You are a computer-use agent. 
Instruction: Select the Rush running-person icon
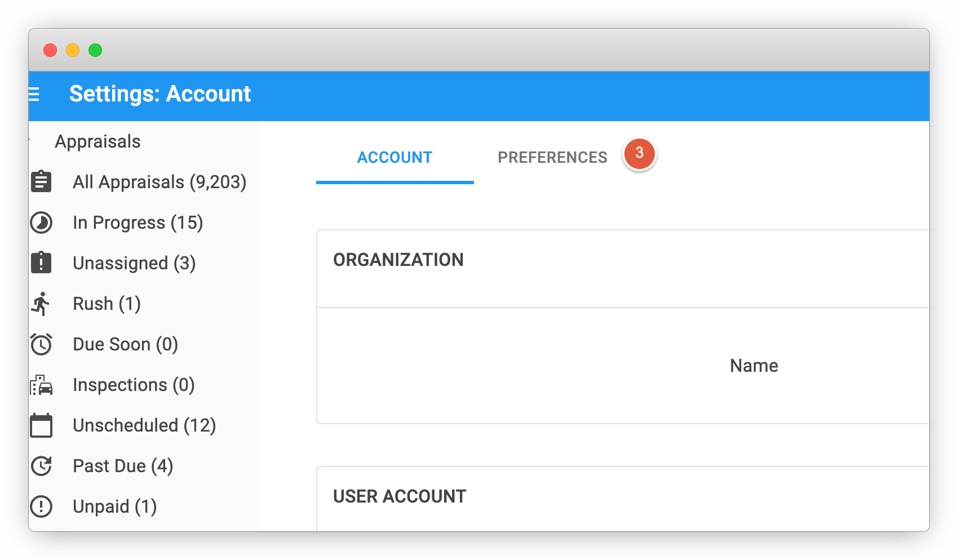click(x=41, y=304)
